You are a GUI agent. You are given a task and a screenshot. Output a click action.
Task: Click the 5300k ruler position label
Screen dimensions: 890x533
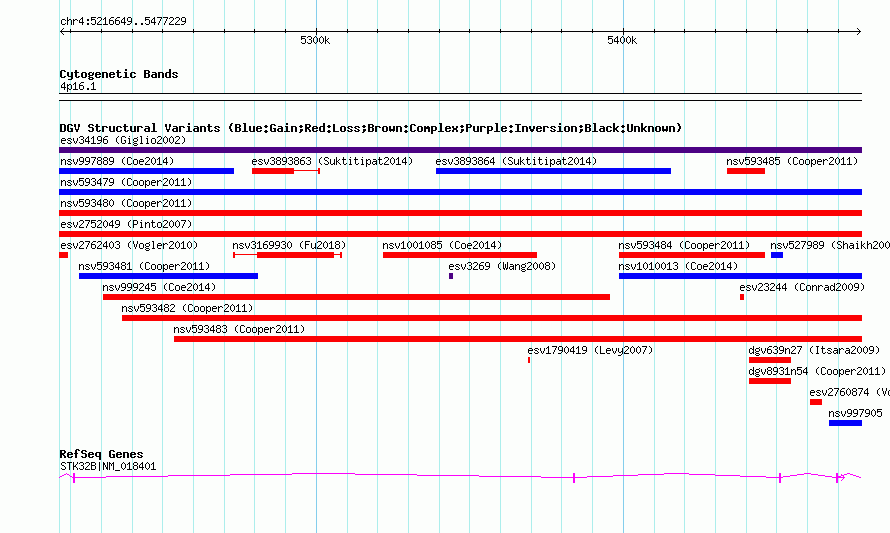coord(315,40)
